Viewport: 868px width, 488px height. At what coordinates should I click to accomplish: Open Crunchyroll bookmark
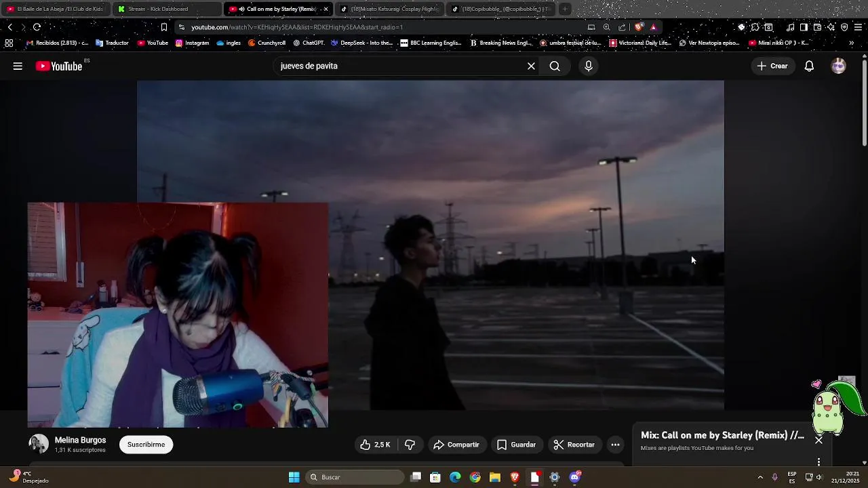tap(267, 43)
